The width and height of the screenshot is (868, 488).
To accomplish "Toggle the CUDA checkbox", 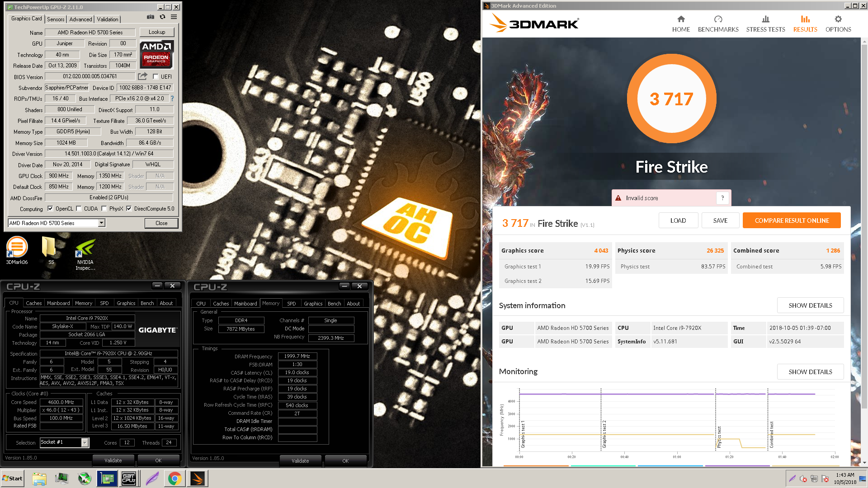I will coord(79,209).
